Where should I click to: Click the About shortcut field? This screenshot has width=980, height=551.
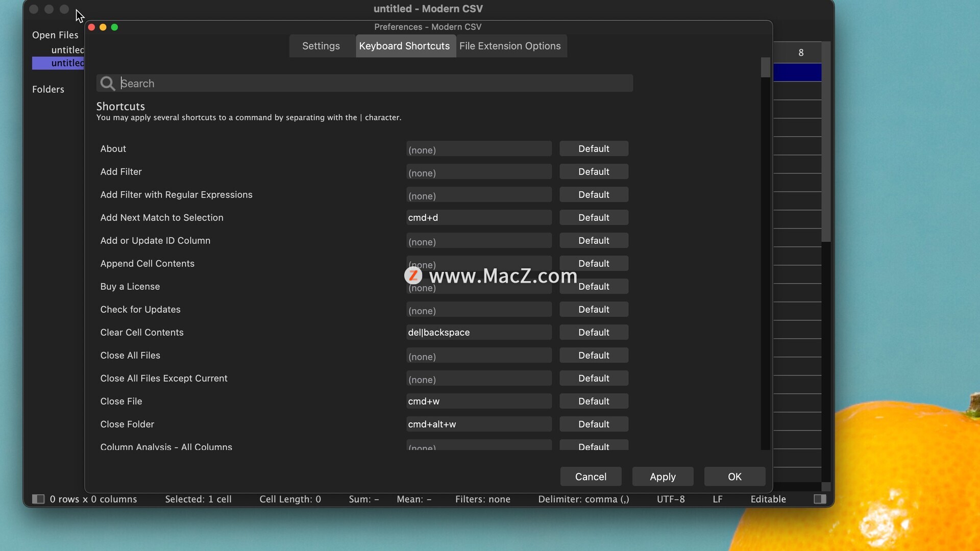[x=479, y=149]
